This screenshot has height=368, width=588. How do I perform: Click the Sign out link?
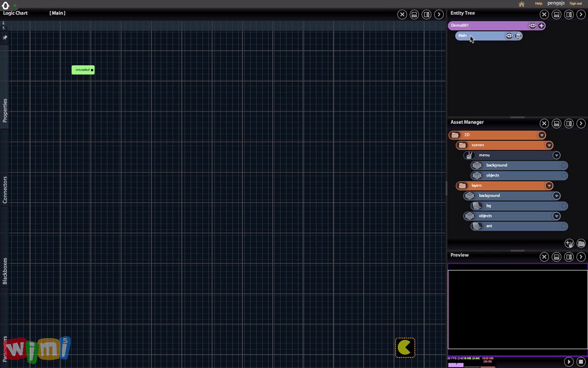[x=575, y=3]
